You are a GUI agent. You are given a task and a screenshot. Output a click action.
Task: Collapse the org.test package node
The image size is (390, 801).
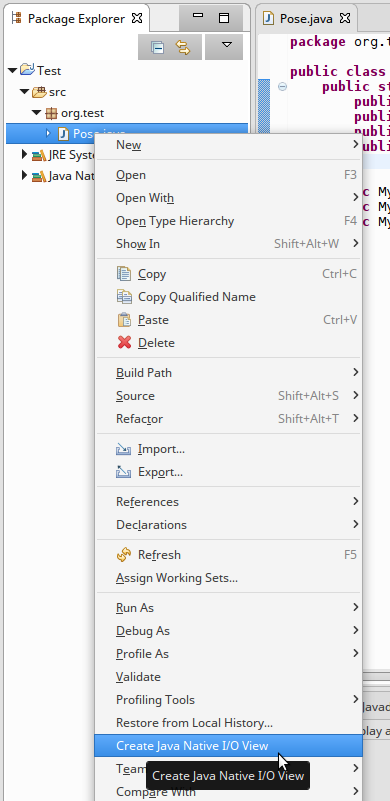tap(36, 113)
